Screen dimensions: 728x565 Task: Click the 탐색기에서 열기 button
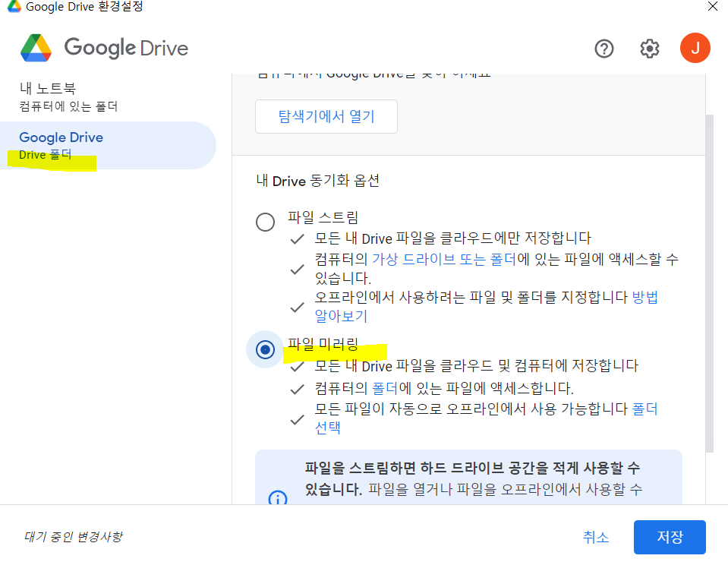(x=326, y=117)
